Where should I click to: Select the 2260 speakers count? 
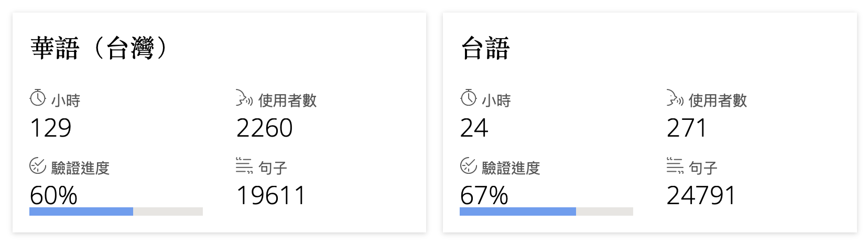click(x=265, y=128)
